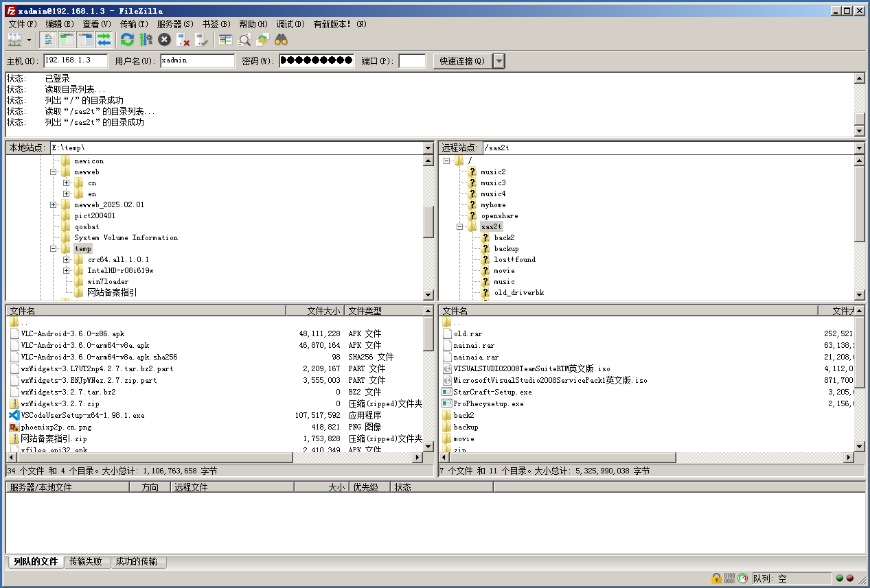Cancel current operation with the X icon
The width and height of the screenshot is (870, 588).
coord(164,40)
